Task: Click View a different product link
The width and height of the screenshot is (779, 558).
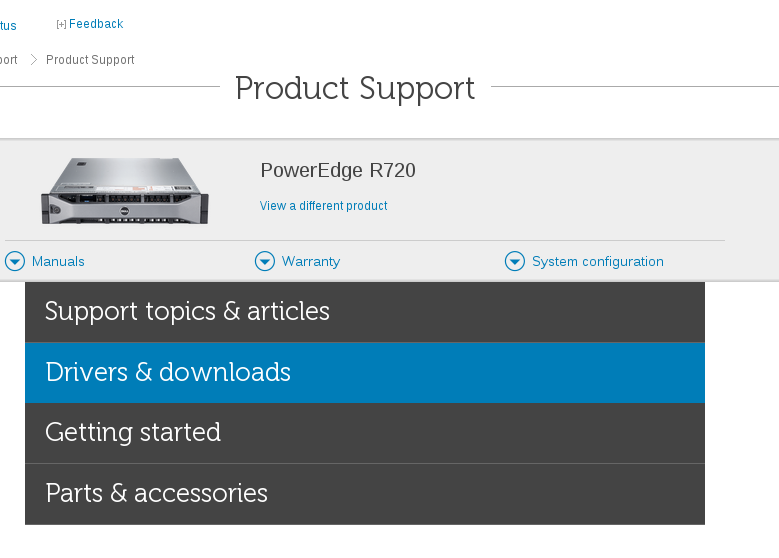Action: (x=323, y=206)
